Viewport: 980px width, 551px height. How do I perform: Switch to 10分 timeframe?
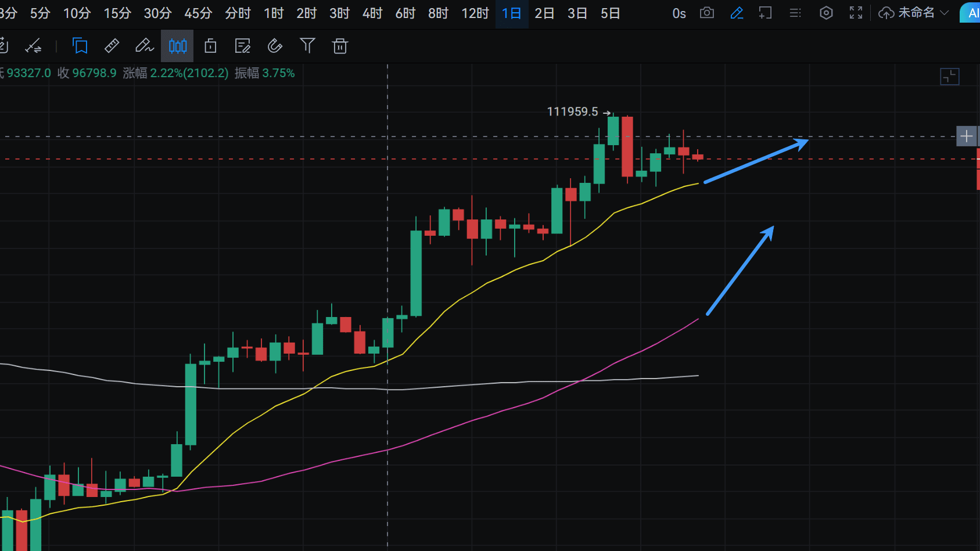77,13
